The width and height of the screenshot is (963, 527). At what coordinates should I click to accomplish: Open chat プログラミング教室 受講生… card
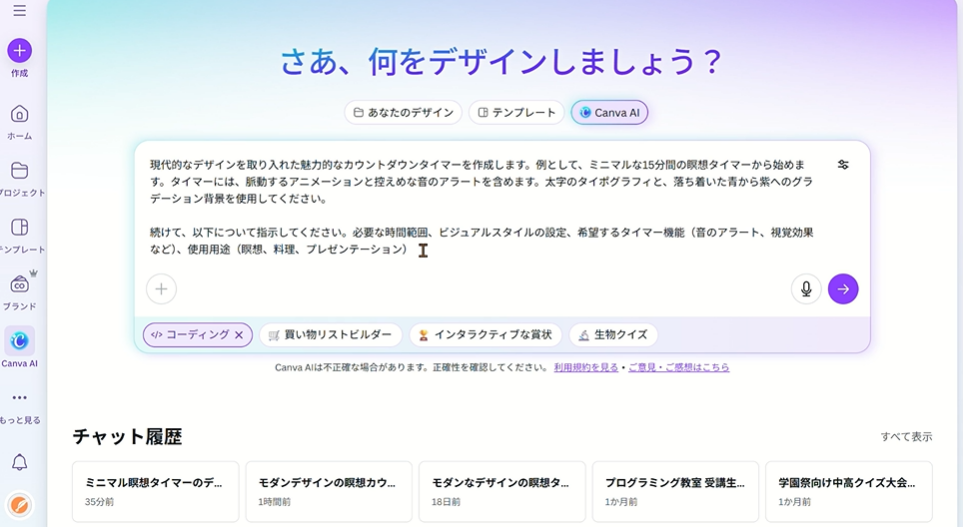click(x=675, y=492)
